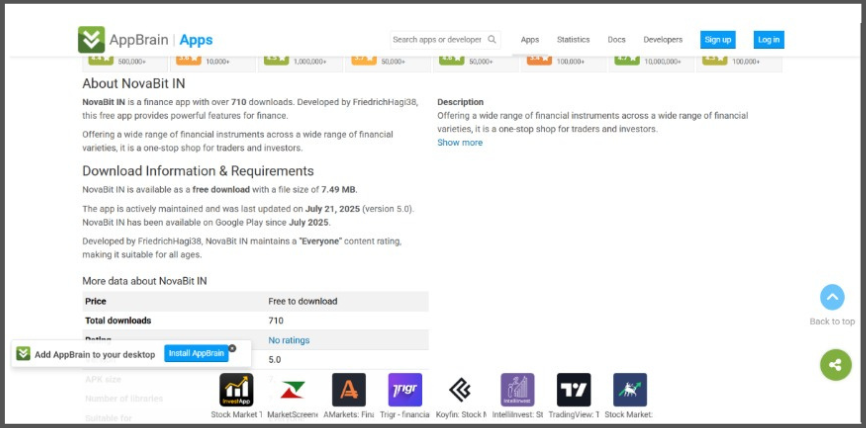
Task: Close the Add AppBrain desktop popup
Action: 232,348
